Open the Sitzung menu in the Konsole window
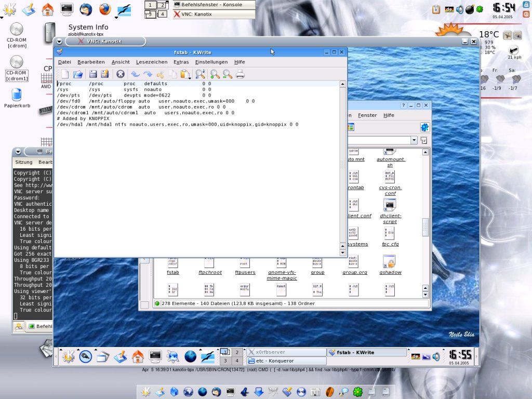 coord(23,162)
